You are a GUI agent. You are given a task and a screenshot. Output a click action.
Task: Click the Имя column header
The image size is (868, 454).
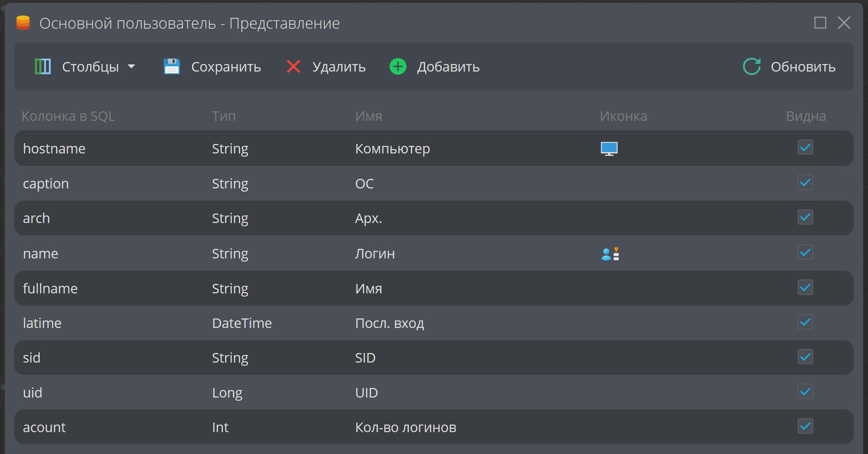coord(368,116)
